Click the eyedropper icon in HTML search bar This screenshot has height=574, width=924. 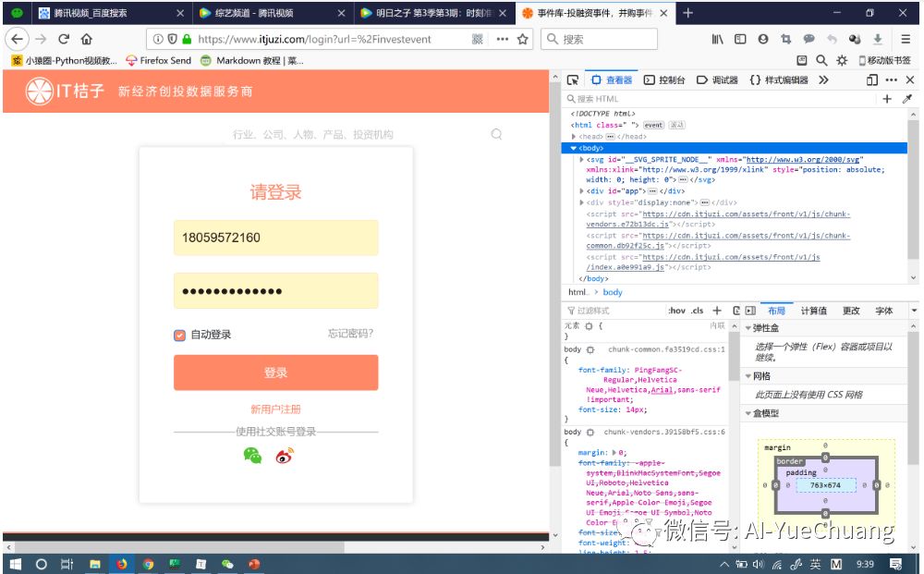click(907, 99)
